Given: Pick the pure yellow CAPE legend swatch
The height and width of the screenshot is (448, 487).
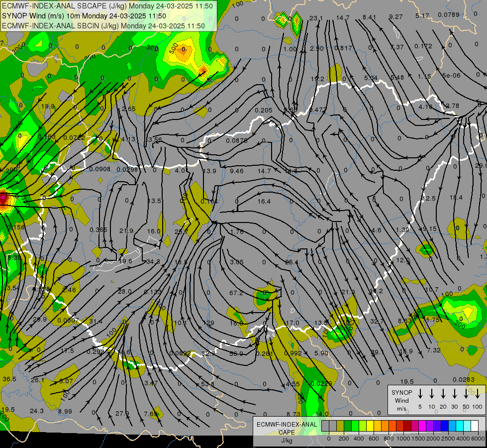Looking at the screenshot, I should click(x=370, y=426).
